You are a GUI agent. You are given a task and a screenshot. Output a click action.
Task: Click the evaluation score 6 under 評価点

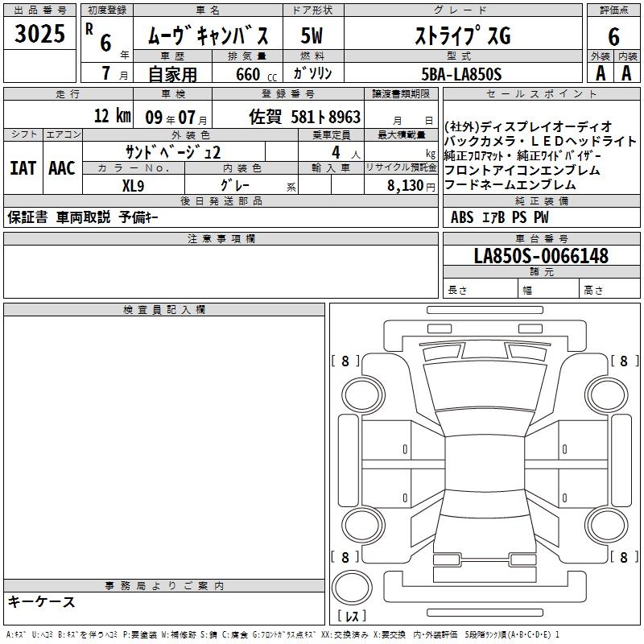click(x=613, y=37)
